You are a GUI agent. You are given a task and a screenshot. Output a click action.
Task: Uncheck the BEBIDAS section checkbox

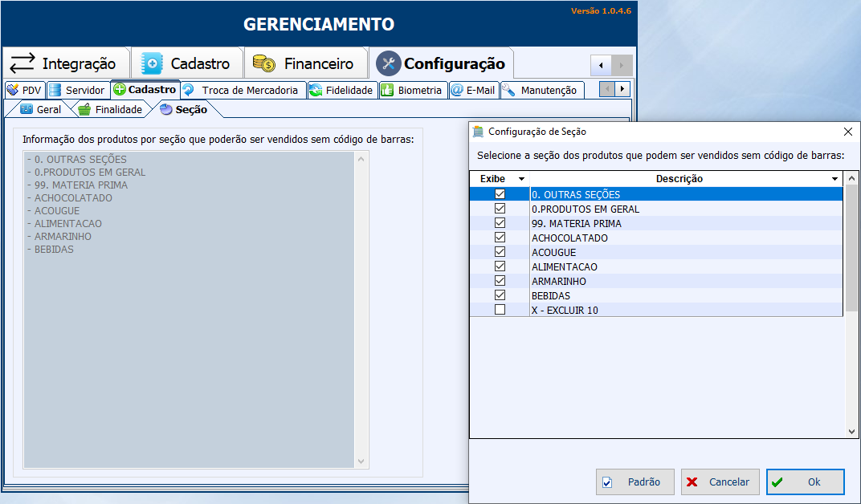coord(500,295)
